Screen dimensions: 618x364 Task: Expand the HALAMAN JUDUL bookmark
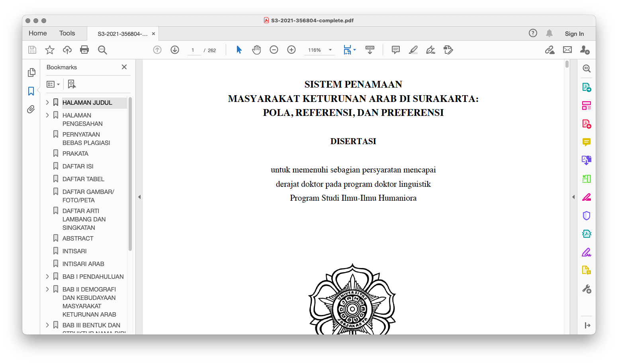point(47,102)
